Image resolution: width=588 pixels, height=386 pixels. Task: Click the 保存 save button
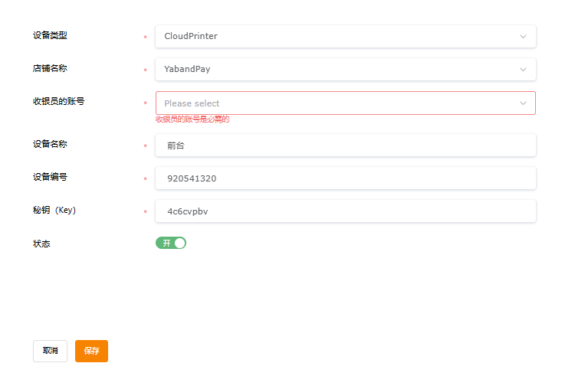pyautogui.click(x=91, y=351)
